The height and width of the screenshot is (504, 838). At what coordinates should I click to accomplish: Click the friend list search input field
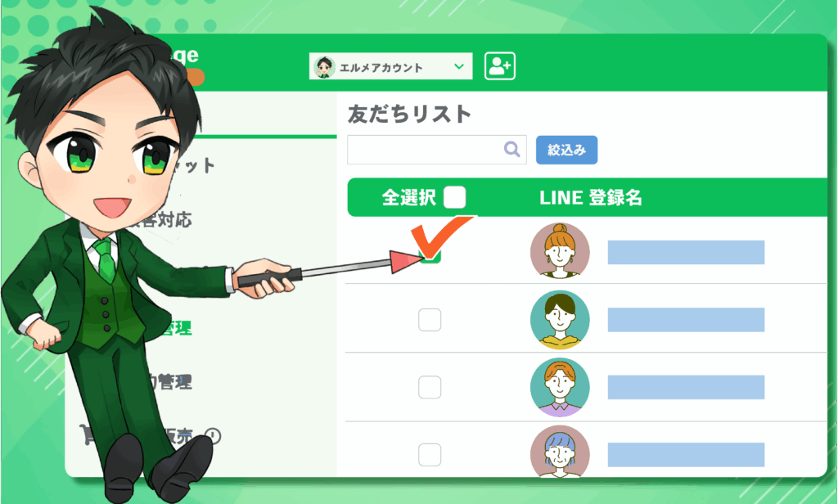[437, 150]
